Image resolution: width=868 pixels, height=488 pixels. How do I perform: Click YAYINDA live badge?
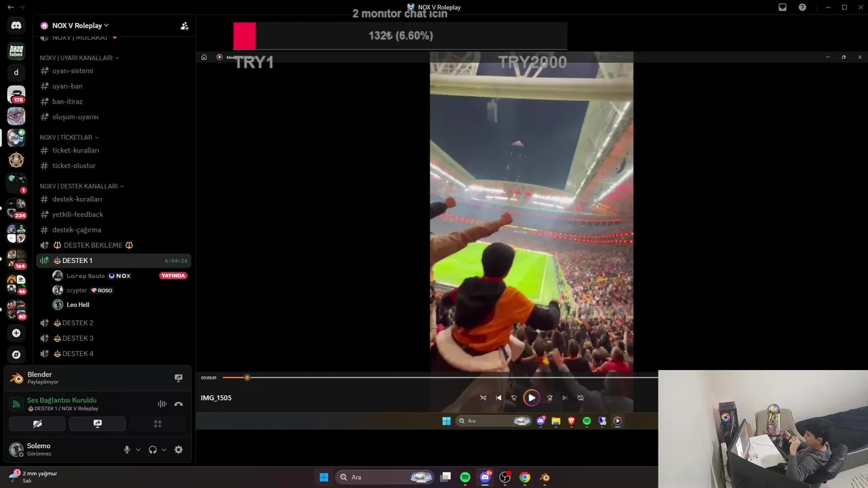tap(173, 276)
